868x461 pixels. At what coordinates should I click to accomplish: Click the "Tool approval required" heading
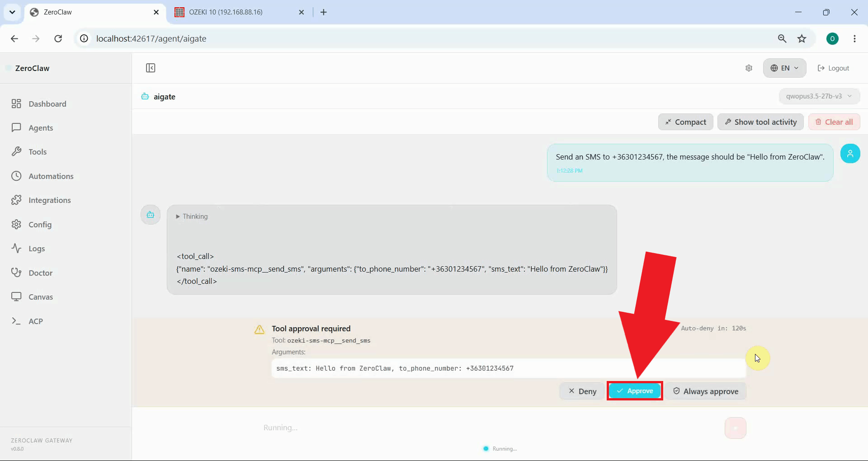[311, 329]
